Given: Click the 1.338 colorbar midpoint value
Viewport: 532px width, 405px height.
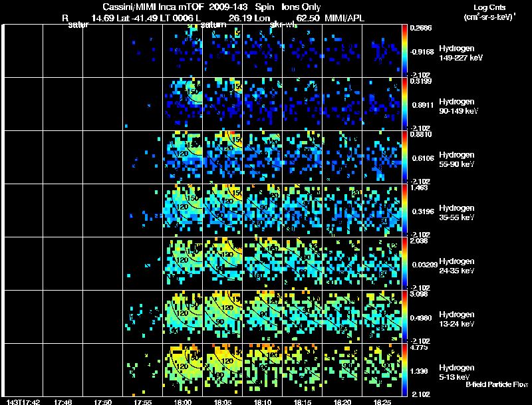Looking at the screenshot, I should (420, 372).
